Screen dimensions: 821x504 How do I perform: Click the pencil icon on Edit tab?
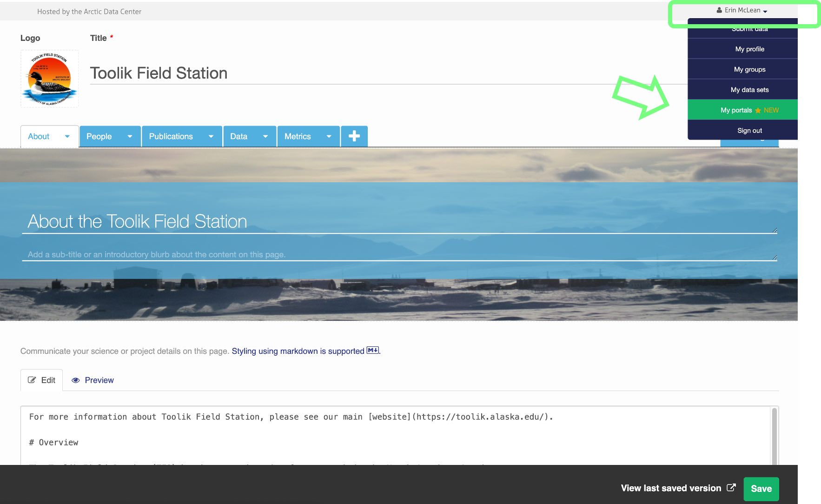tap(32, 380)
